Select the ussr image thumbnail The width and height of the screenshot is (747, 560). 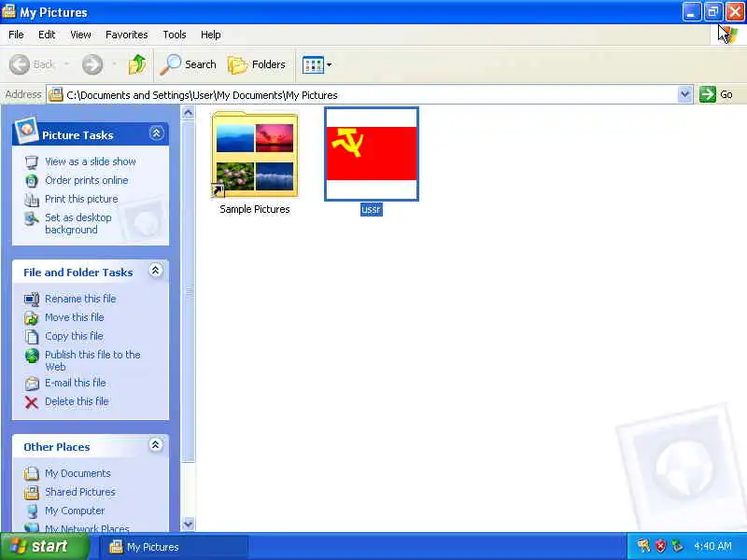coord(372,154)
